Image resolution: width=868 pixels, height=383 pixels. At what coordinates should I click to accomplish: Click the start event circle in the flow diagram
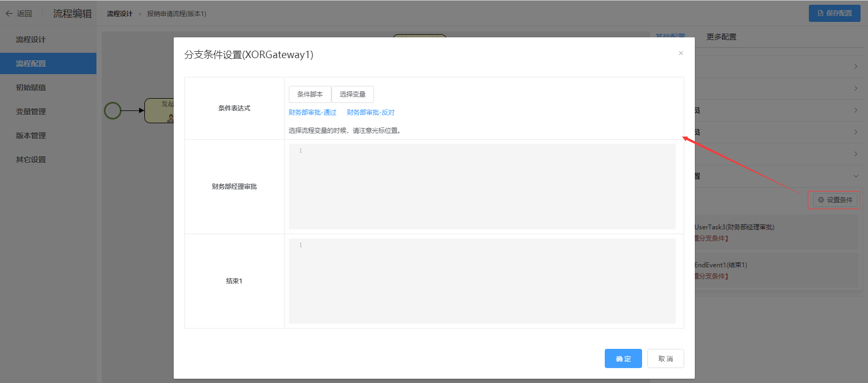112,110
